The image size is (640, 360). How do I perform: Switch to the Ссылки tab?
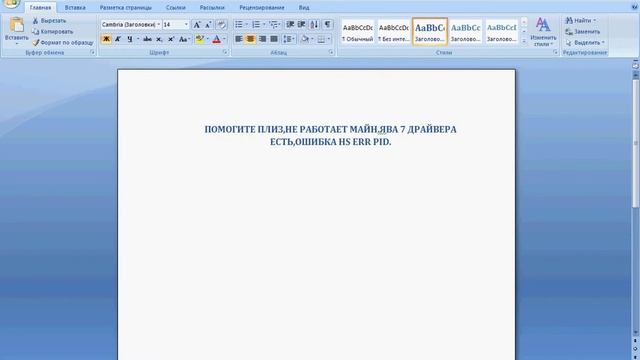click(176, 8)
